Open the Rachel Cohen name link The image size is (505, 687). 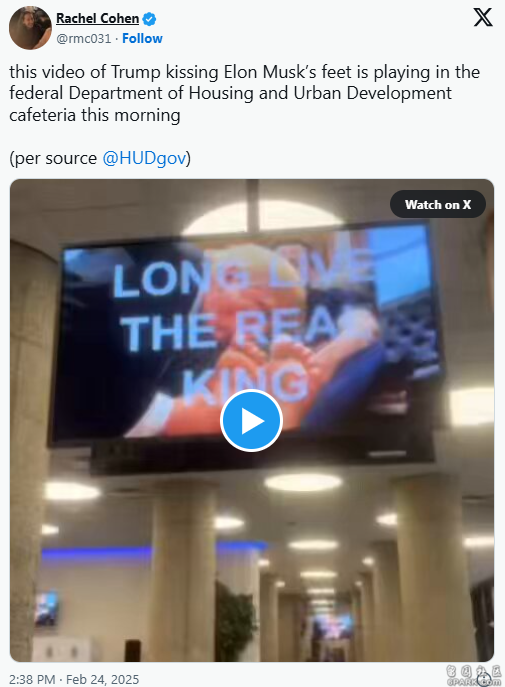[x=97, y=18]
